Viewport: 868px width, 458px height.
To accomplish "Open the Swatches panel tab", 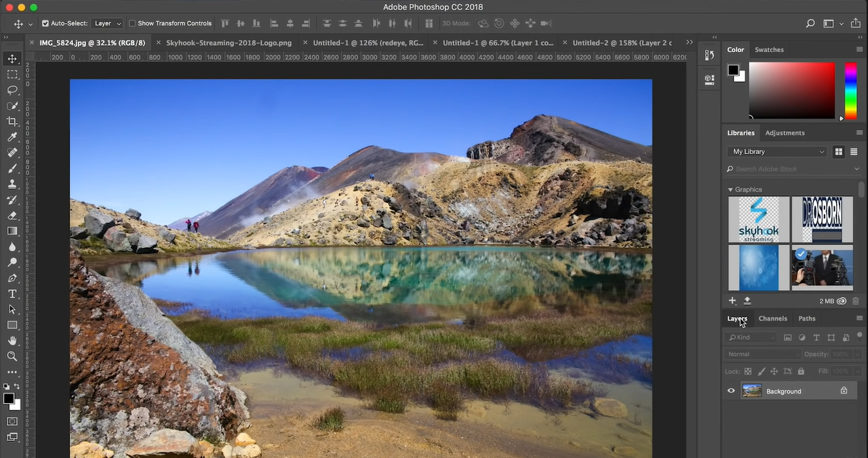I will [x=769, y=49].
